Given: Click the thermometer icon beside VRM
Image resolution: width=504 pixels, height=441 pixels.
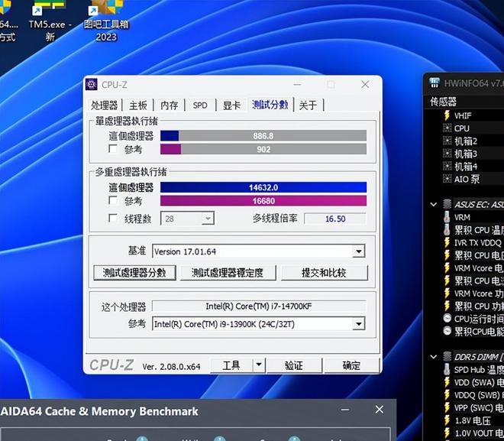Looking at the screenshot, I should [447, 217].
